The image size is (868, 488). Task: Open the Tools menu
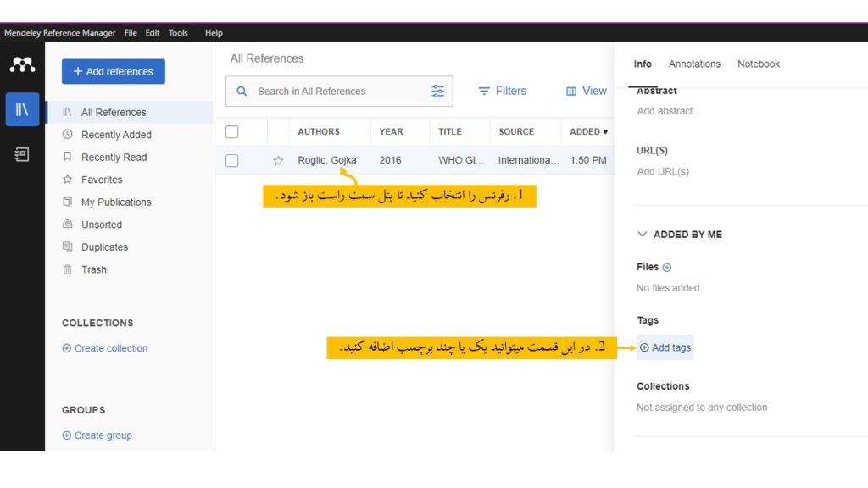point(178,33)
